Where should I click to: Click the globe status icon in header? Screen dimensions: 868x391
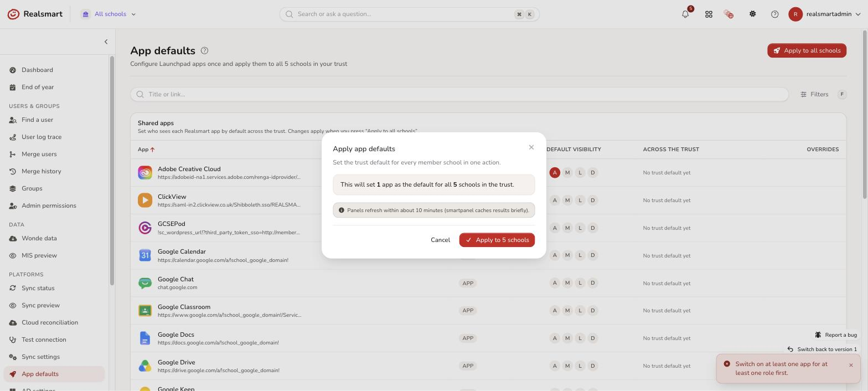click(x=729, y=14)
